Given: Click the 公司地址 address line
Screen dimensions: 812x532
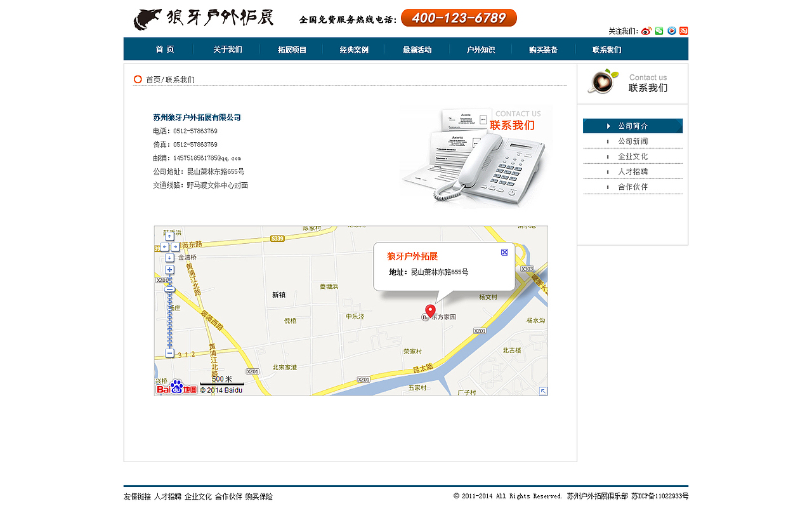Looking at the screenshot, I should (199, 171).
